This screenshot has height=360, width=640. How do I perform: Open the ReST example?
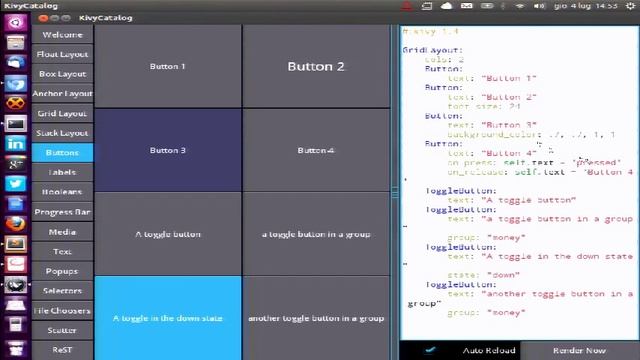pos(62,350)
